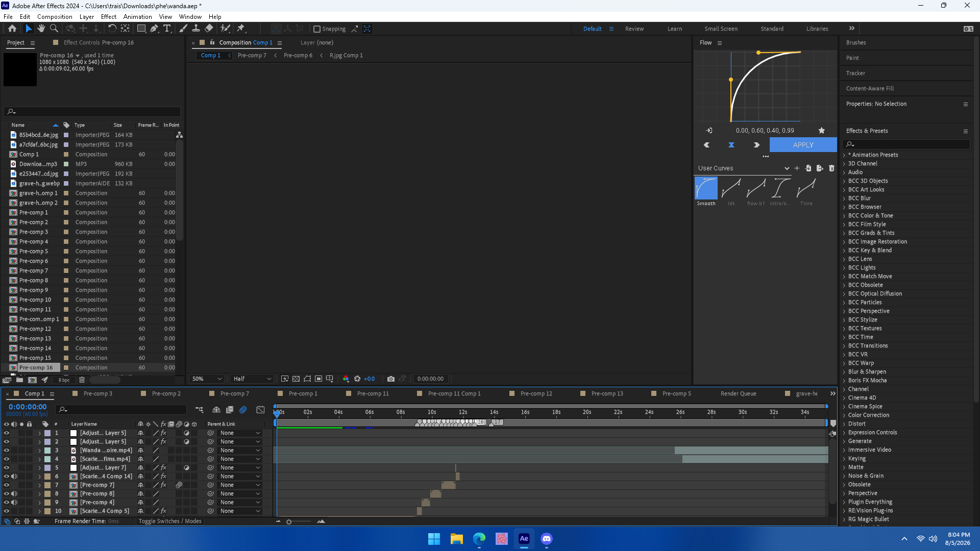Viewport: 980px width, 551px height.
Task: Switch to the Small Screen workspace
Action: coord(721,29)
